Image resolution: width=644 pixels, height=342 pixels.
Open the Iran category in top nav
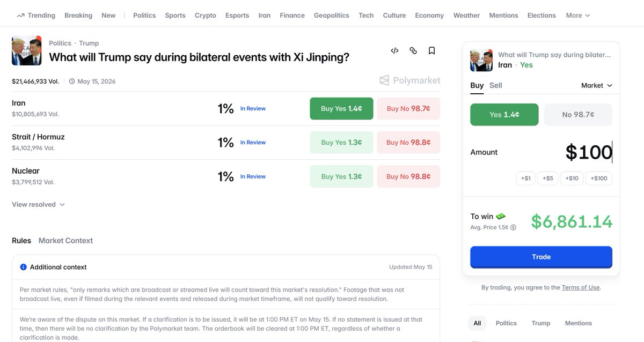[265, 16]
